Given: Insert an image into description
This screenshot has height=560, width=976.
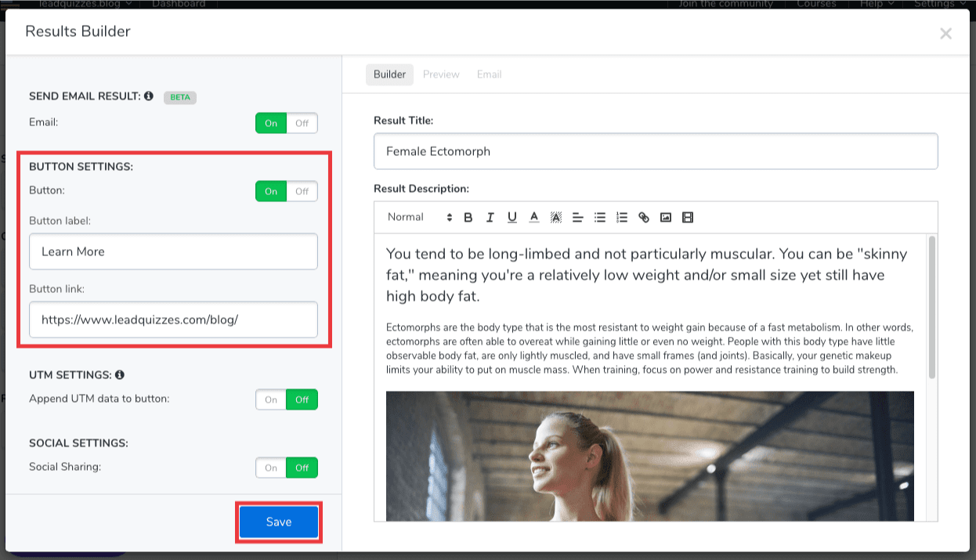Looking at the screenshot, I should tap(666, 218).
